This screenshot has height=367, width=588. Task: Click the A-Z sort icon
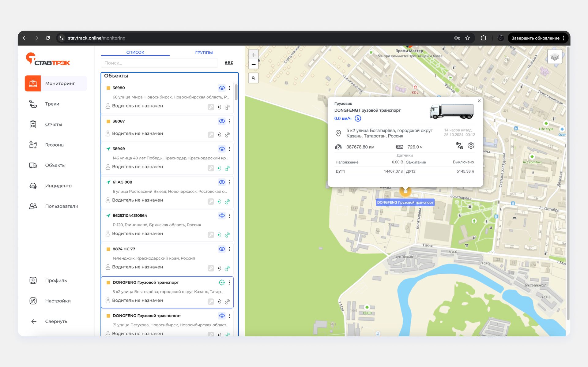coord(228,63)
